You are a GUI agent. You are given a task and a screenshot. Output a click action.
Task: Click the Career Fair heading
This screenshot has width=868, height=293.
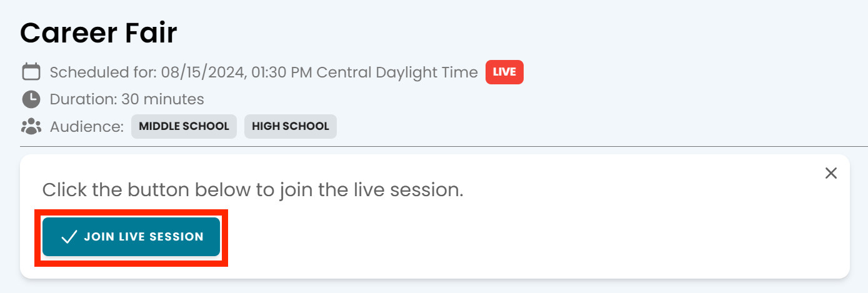pyautogui.click(x=99, y=33)
